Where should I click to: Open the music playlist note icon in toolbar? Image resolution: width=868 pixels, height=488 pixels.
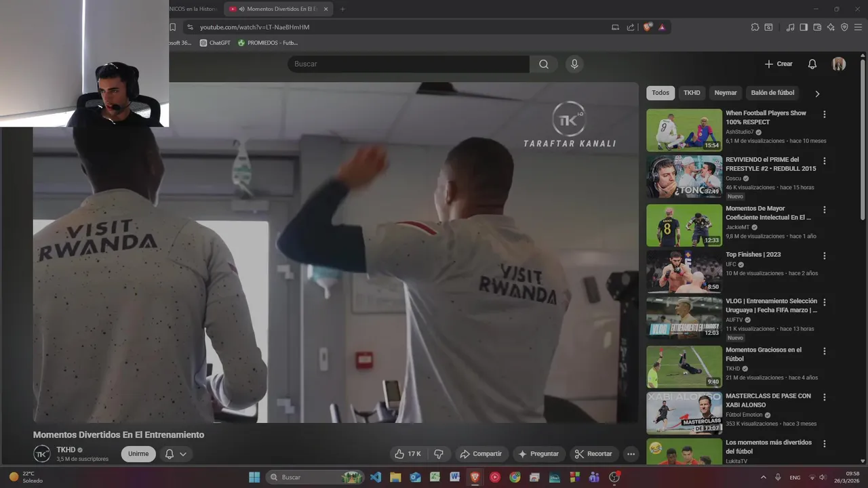790,27
